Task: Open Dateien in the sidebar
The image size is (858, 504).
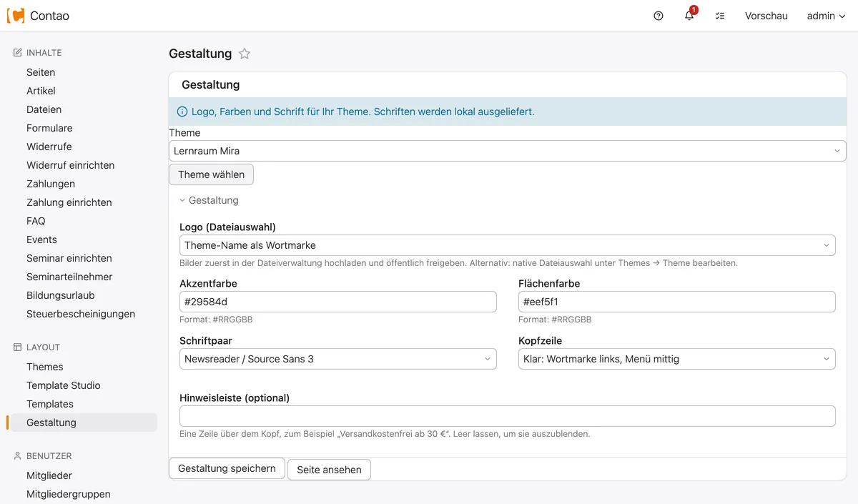Action: click(x=44, y=109)
